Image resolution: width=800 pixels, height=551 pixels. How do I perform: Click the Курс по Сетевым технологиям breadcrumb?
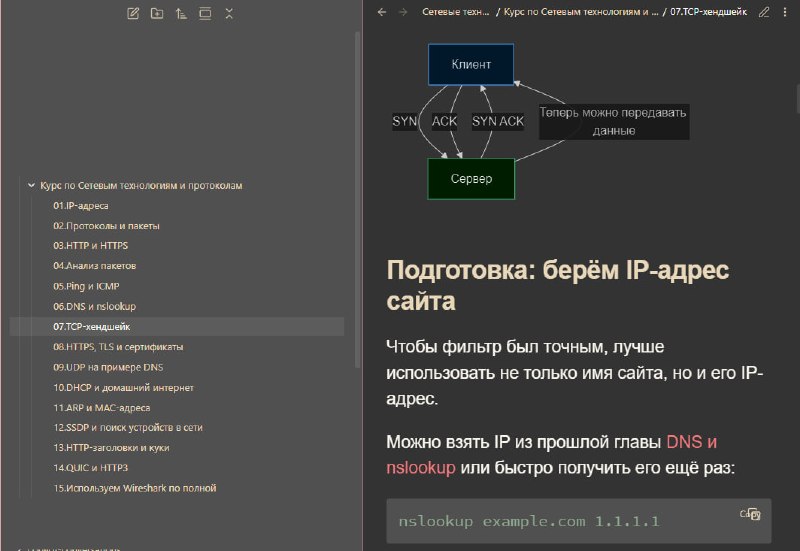pos(581,12)
